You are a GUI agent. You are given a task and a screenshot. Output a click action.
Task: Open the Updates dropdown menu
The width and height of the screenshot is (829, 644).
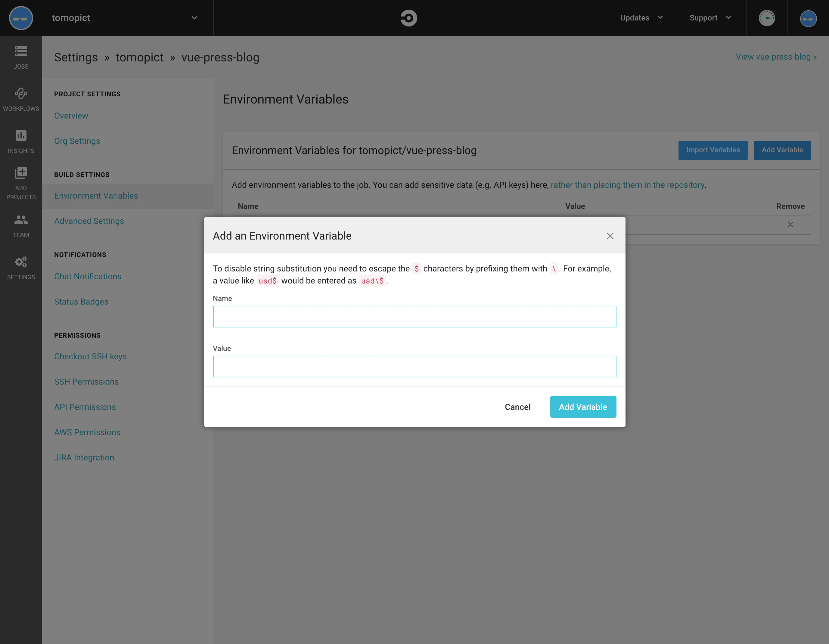[640, 18]
